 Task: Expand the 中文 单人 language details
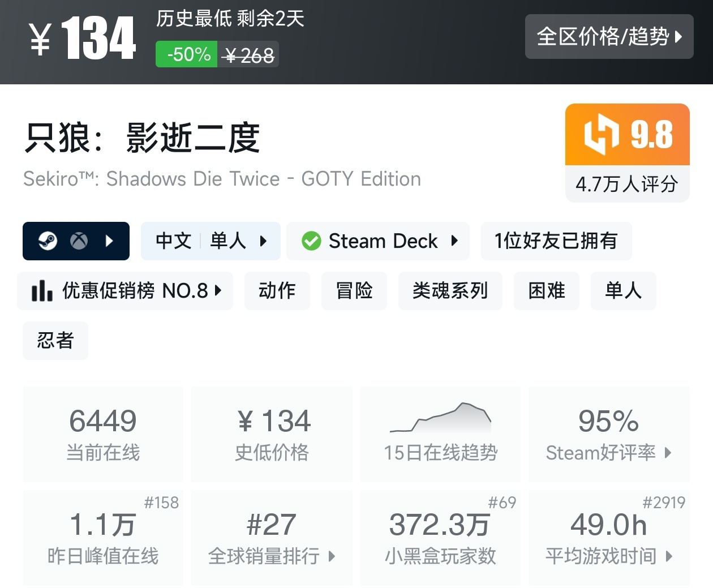[x=211, y=241]
